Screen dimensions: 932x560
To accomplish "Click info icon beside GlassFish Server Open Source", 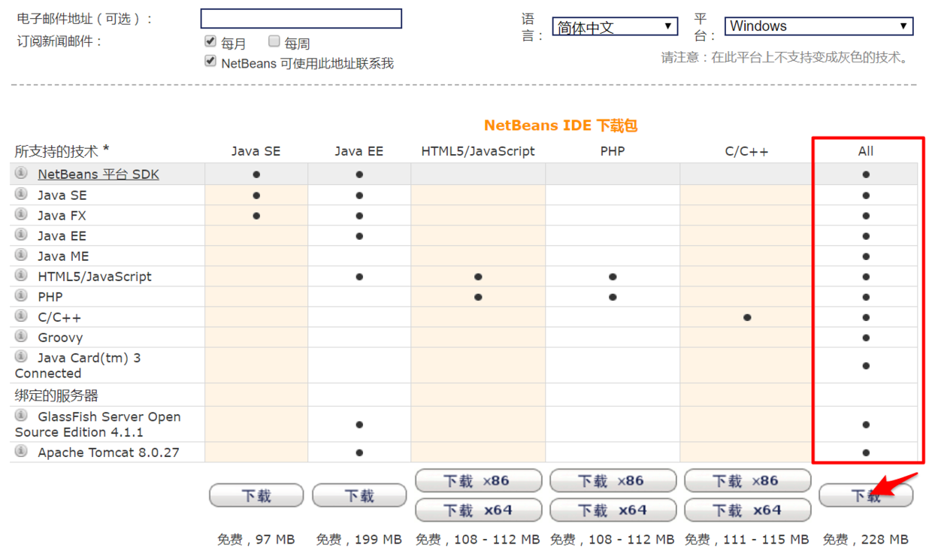I will pyautogui.click(x=21, y=415).
